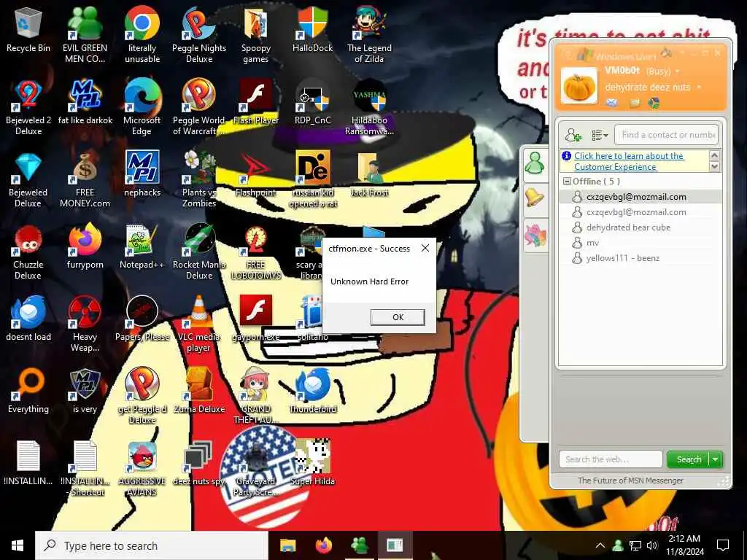This screenshot has height=560, width=747.
Task: Click the info banner scroll up arrow
Action: coord(714,155)
